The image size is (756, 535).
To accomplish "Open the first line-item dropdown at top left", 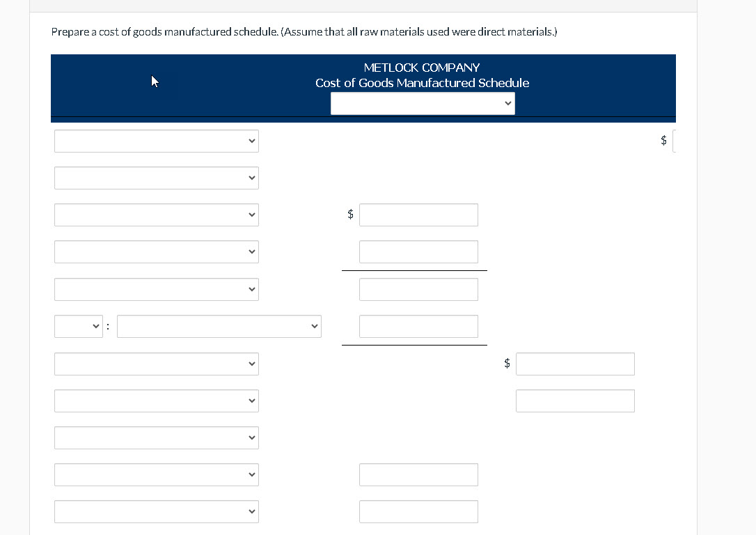I will (156, 141).
